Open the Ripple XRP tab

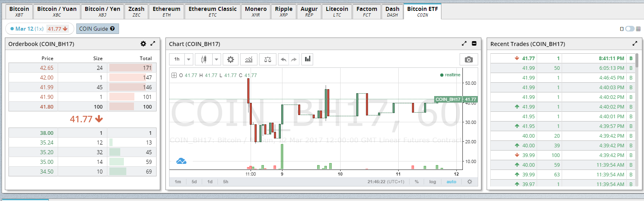pos(284,12)
